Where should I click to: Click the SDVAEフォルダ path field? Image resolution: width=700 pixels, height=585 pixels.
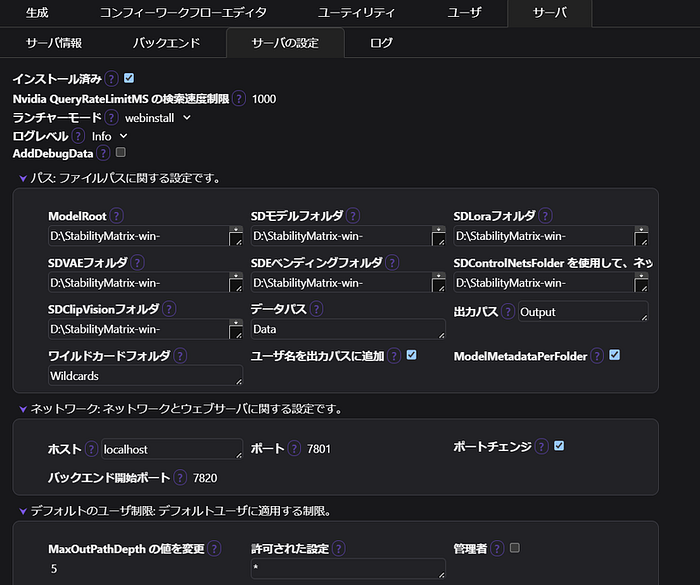(146, 283)
